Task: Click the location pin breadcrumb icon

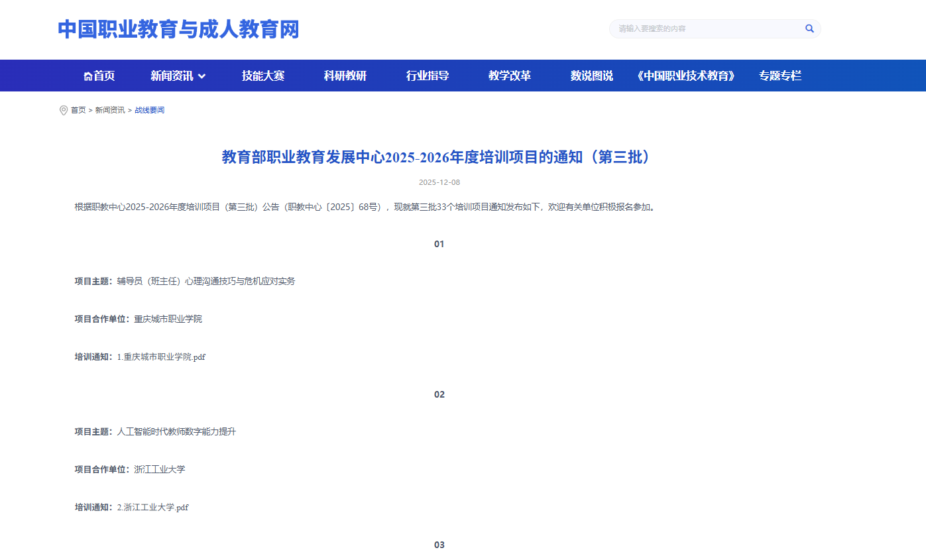Action: (x=64, y=110)
